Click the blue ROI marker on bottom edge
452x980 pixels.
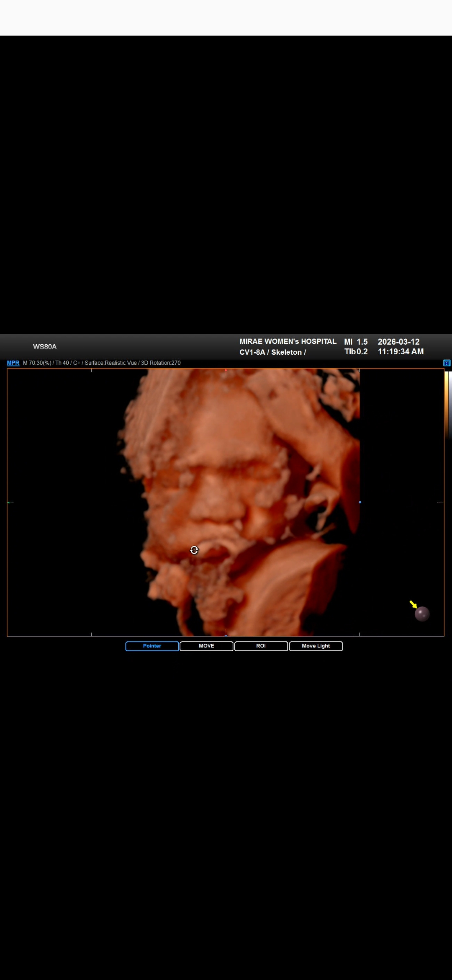coord(226,635)
